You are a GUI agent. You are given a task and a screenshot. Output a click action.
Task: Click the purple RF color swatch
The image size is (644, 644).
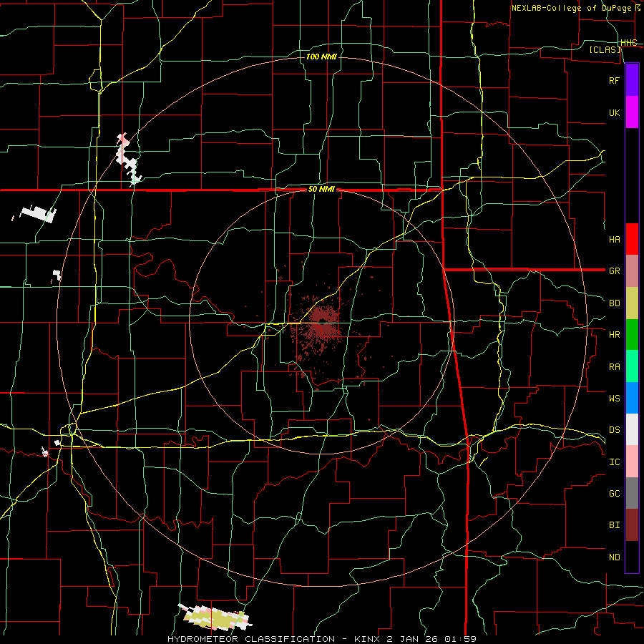coord(632,80)
